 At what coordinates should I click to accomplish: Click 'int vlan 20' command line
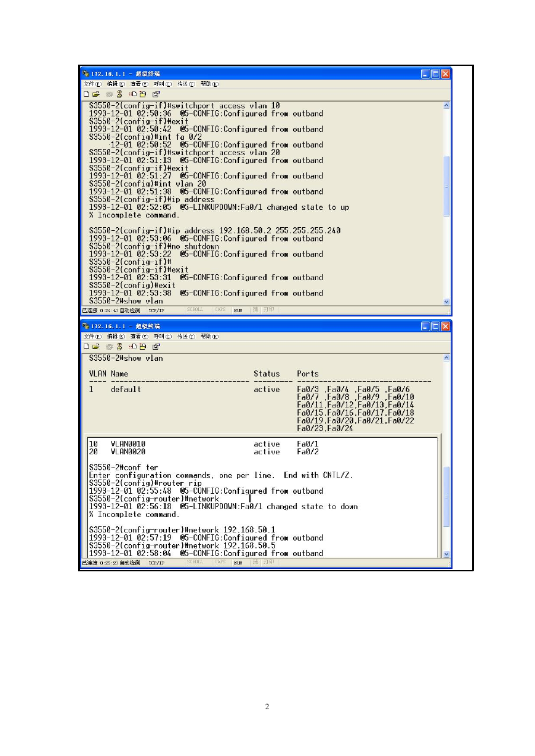147,183
